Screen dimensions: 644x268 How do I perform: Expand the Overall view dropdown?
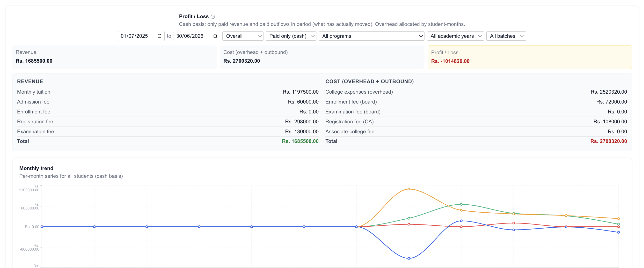tap(243, 36)
